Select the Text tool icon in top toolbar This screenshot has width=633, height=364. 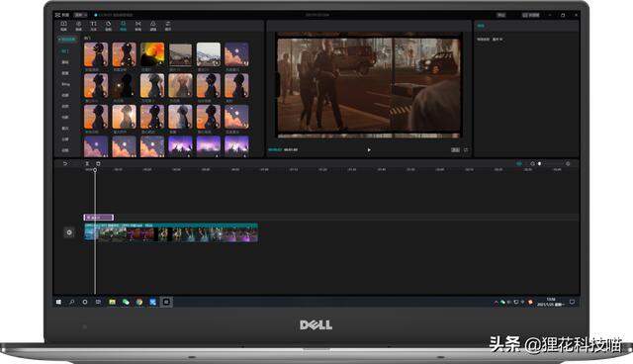coord(93,26)
